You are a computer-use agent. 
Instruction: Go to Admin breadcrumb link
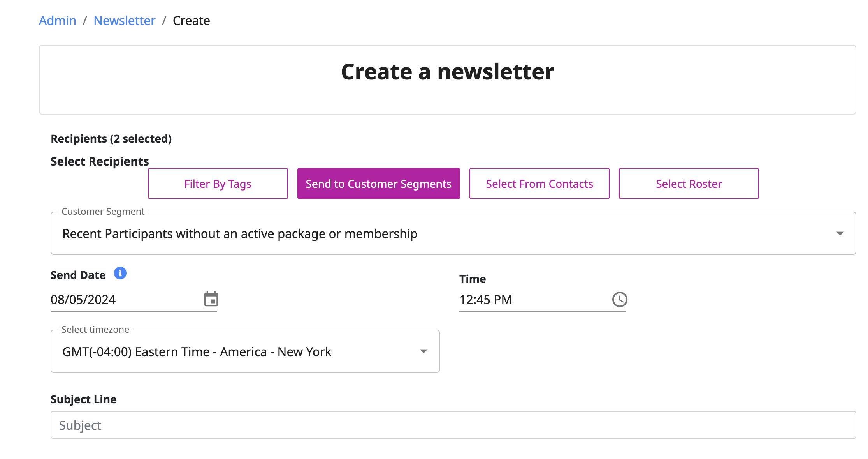[x=58, y=20]
